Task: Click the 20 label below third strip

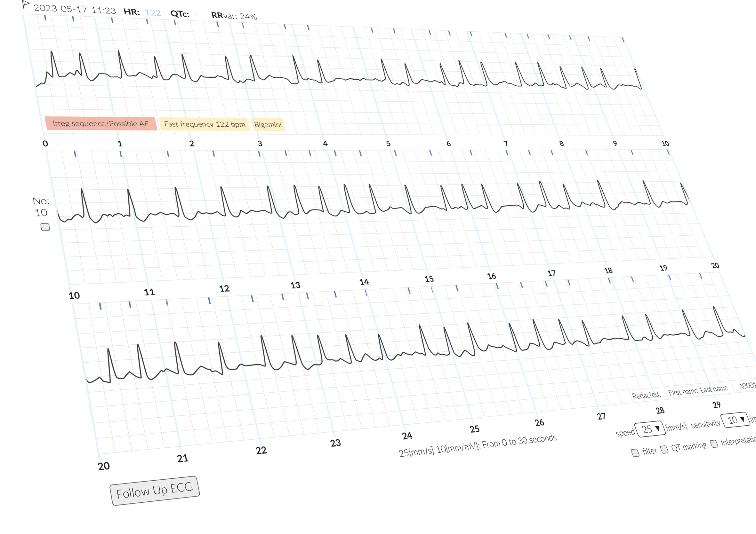Action: tap(104, 466)
